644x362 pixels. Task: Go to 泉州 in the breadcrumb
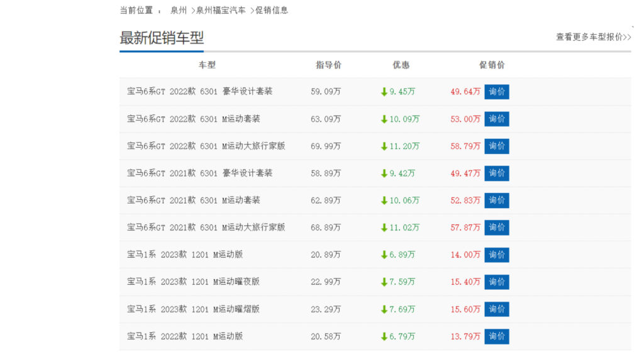point(179,10)
